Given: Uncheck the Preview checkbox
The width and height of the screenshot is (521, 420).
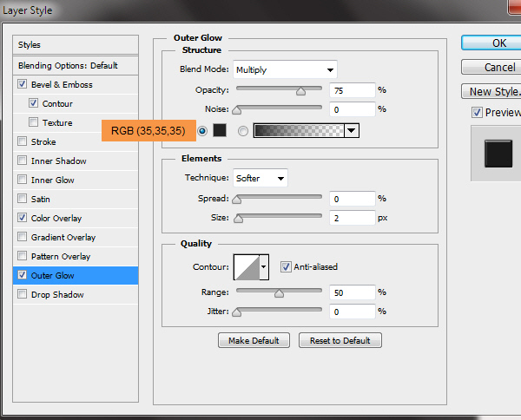Looking at the screenshot, I should [477, 112].
